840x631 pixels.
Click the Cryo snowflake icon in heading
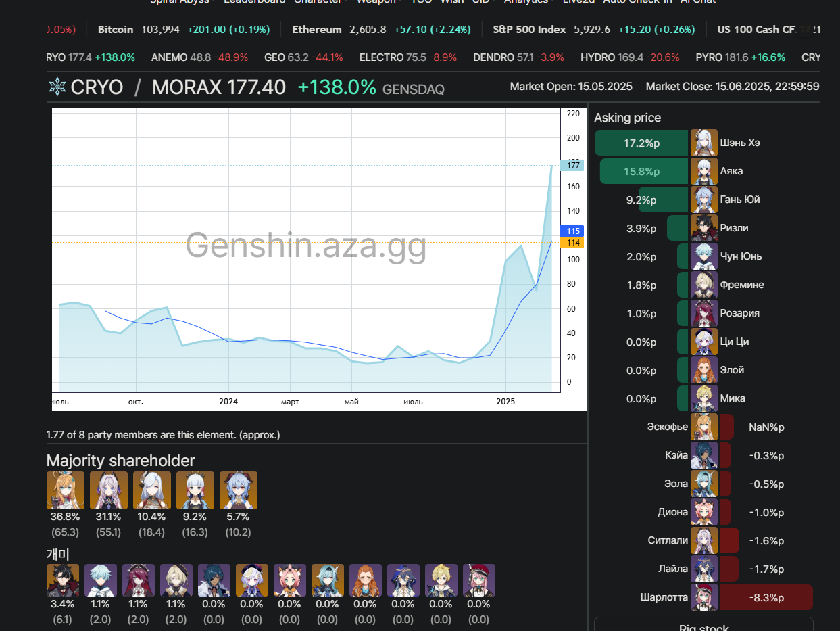57,87
